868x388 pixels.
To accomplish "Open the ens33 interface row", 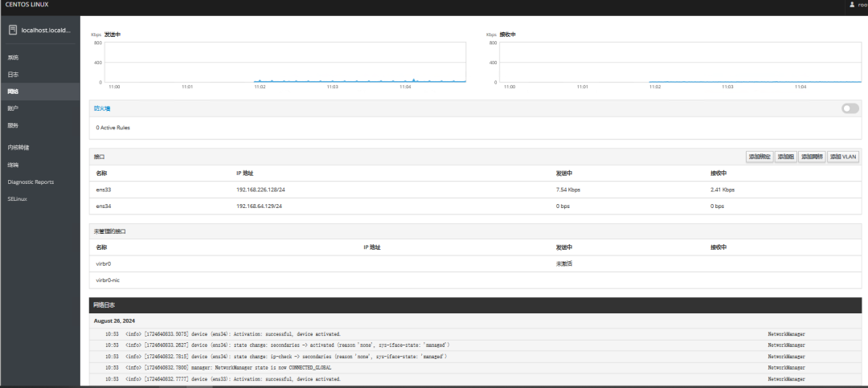I will (x=476, y=190).
